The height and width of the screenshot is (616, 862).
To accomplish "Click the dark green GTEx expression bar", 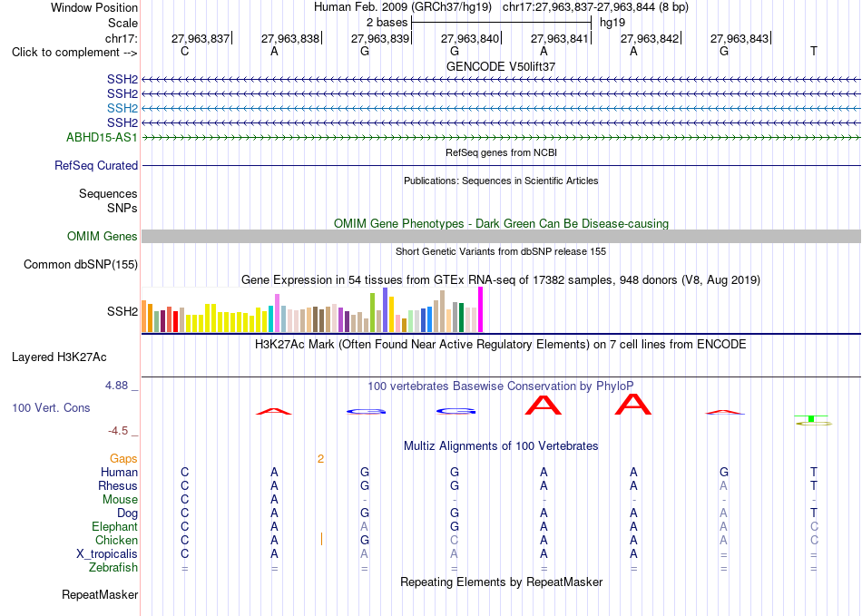I will point(462,318).
